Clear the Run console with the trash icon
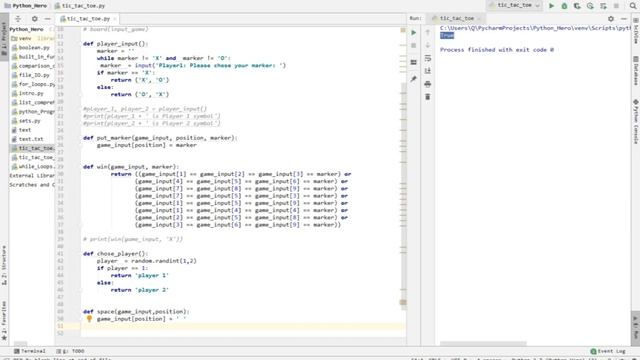 427,97
